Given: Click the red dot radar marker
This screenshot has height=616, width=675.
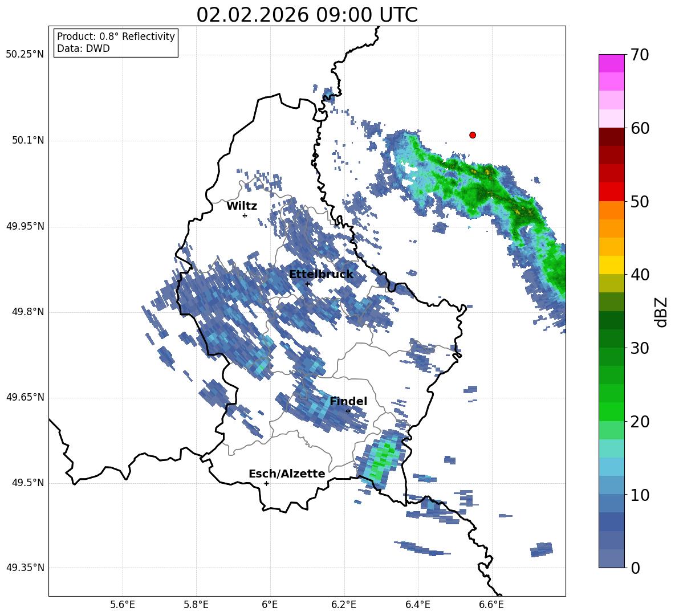Looking at the screenshot, I should click(x=473, y=135).
